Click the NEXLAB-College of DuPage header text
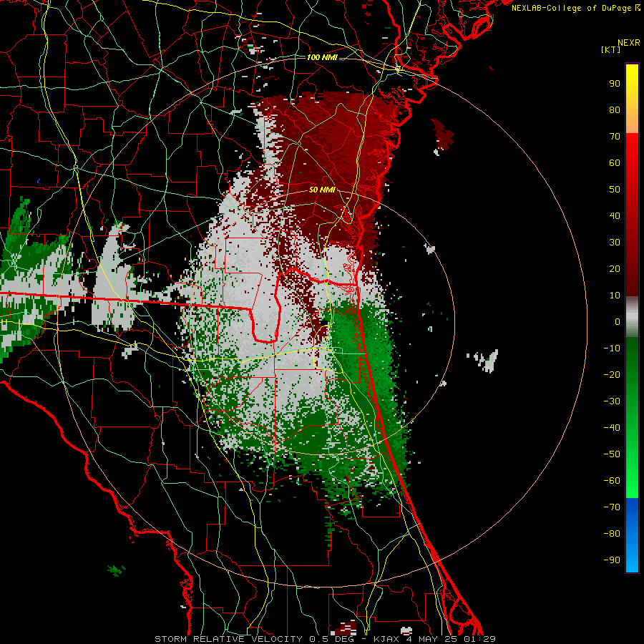 coord(575,8)
